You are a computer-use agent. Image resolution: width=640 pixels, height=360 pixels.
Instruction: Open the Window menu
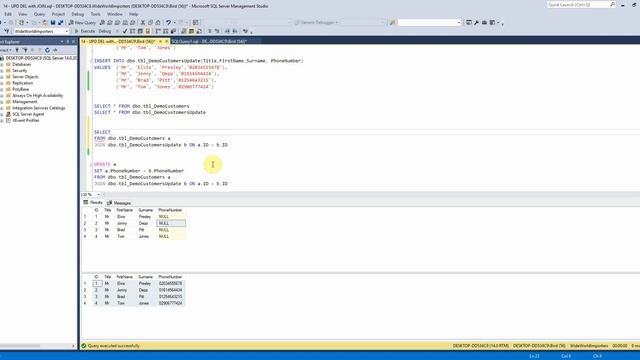click(115, 14)
